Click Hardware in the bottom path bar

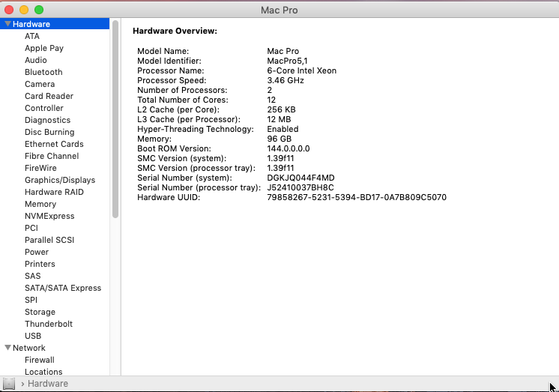pyautogui.click(x=48, y=384)
